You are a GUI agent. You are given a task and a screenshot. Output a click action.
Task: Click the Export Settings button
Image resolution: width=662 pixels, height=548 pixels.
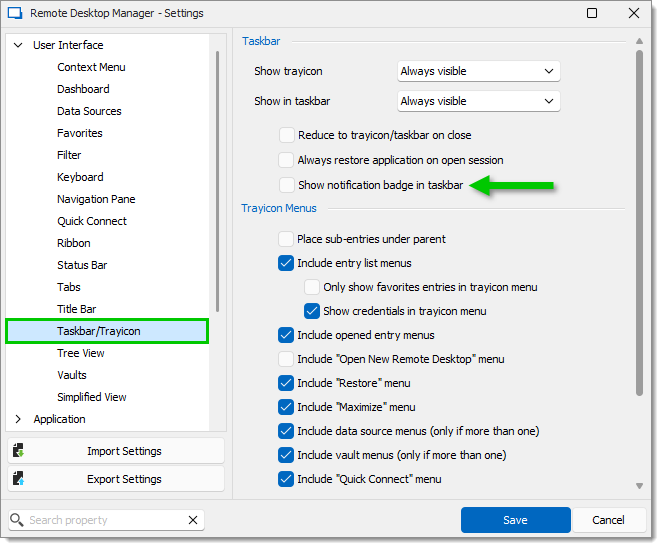[x=116, y=479]
